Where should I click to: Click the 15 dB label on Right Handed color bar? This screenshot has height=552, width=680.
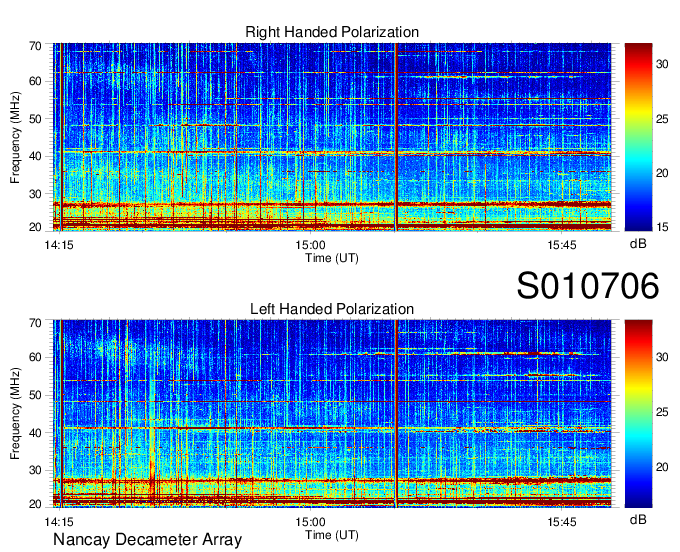coord(662,227)
